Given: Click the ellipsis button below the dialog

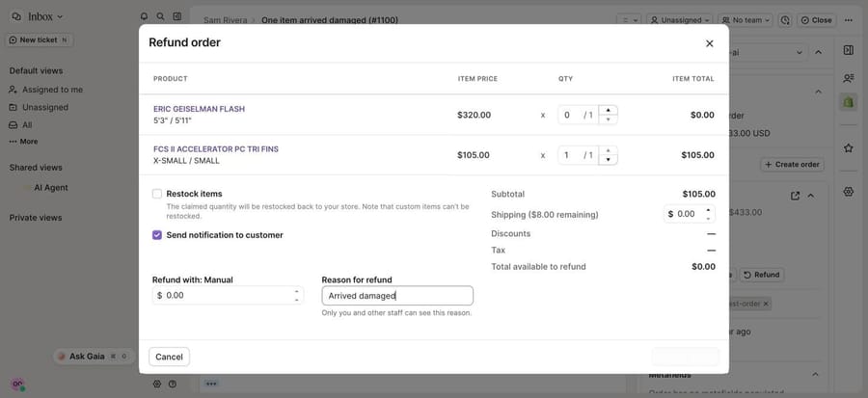Looking at the screenshot, I should [x=211, y=384].
